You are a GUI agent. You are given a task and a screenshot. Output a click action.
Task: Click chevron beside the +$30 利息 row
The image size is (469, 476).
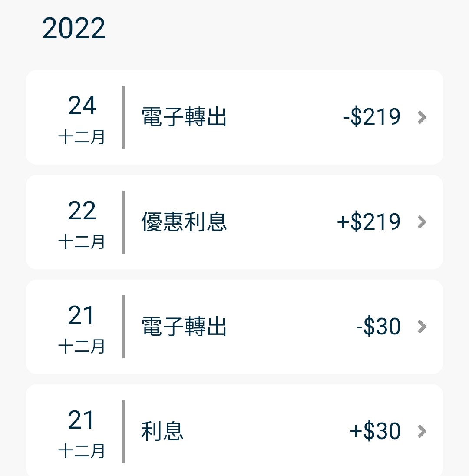tap(422, 431)
